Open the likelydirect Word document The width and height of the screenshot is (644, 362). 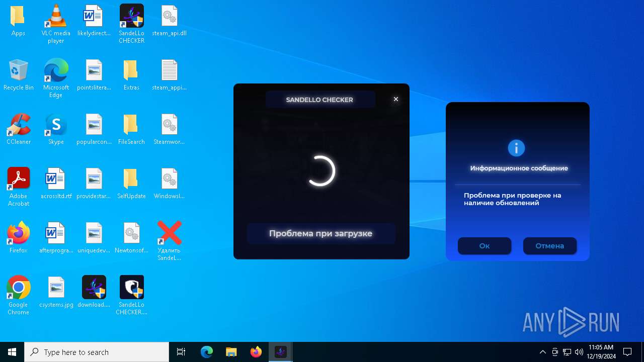[x=94, y=21]
